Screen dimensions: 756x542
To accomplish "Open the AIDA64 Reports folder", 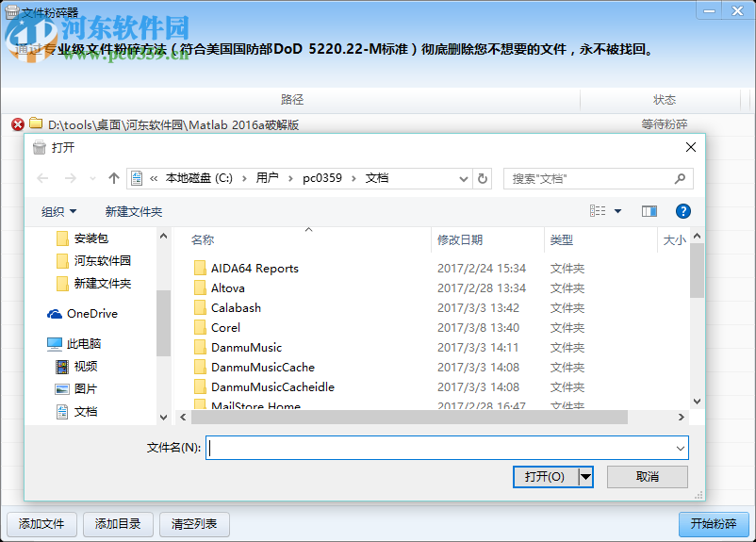I will point(255,268).
